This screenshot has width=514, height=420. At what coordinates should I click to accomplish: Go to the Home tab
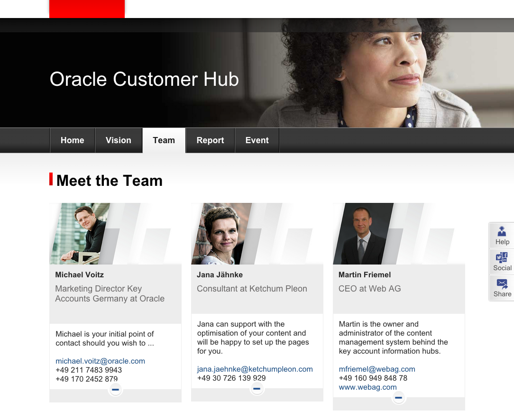tap(73, 140)
